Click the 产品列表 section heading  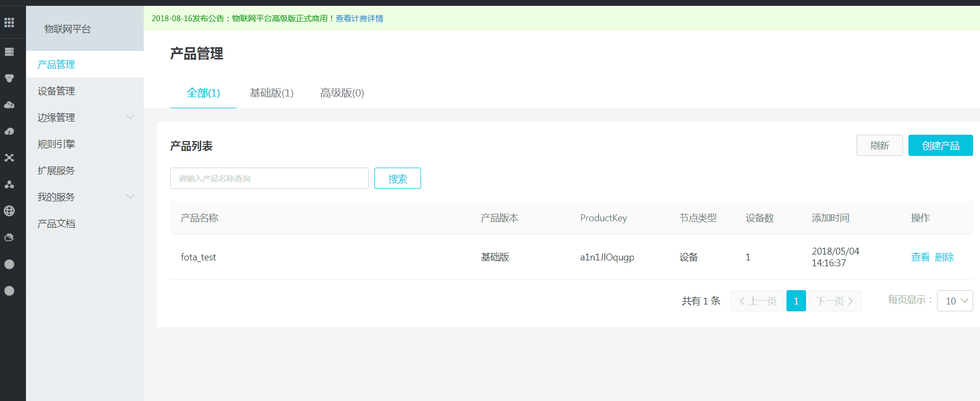191,146
